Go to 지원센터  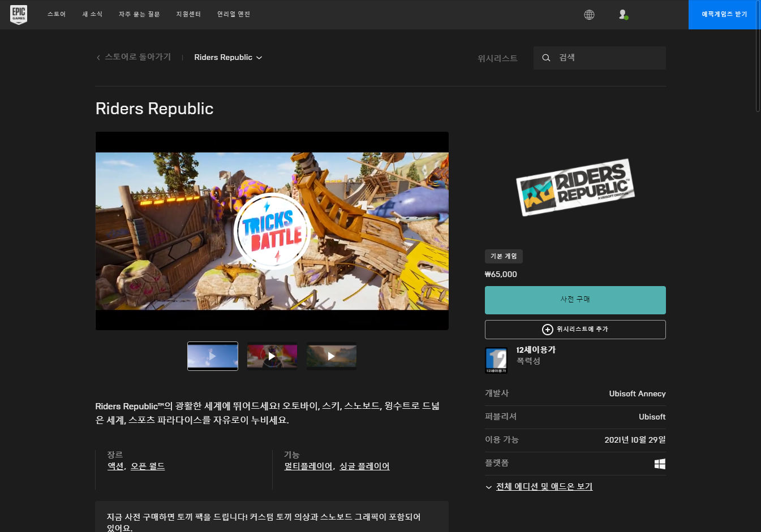(188, 15)
